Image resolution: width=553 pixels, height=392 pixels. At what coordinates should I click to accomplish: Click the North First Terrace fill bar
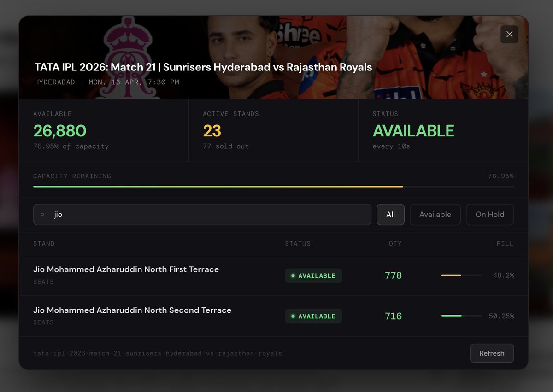click(461, 275)
